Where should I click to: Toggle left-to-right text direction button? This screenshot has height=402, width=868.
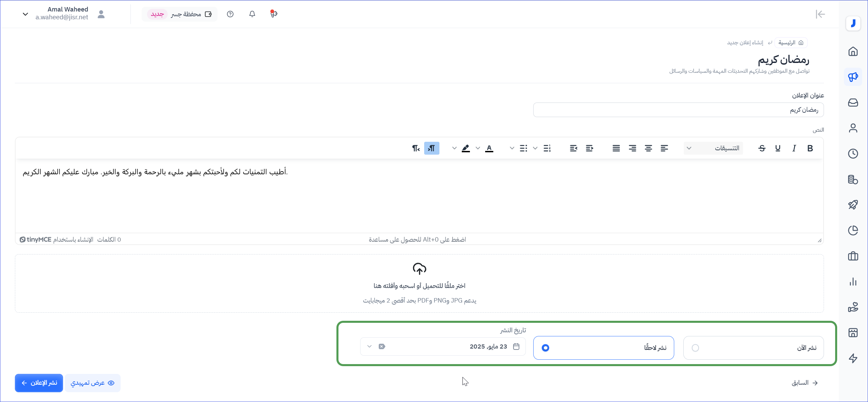(432, 148)
